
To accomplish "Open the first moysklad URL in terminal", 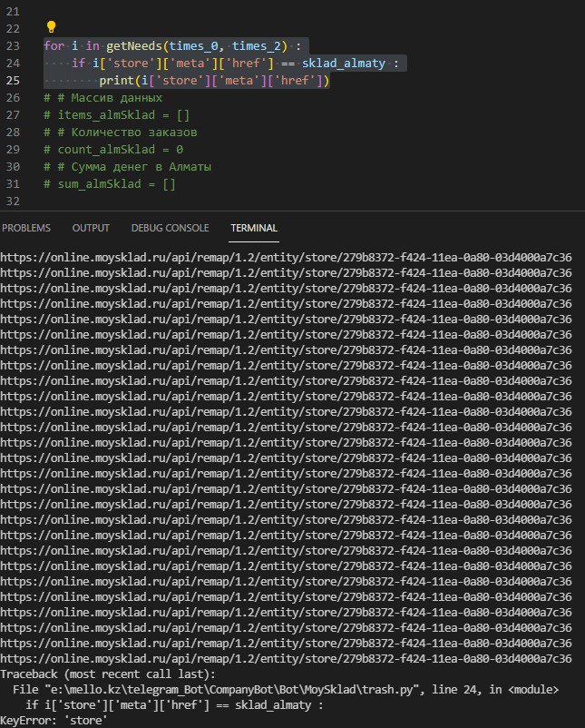I will click(286, 258).
